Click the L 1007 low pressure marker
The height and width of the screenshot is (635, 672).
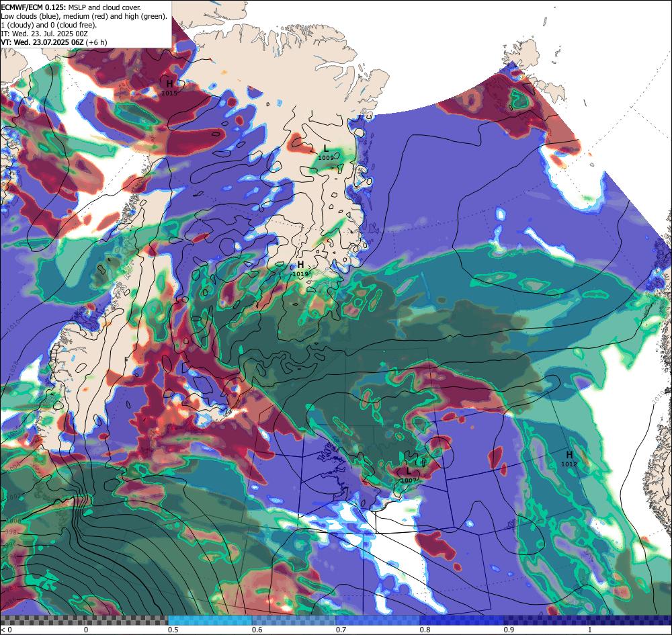[x=409, y=475]
